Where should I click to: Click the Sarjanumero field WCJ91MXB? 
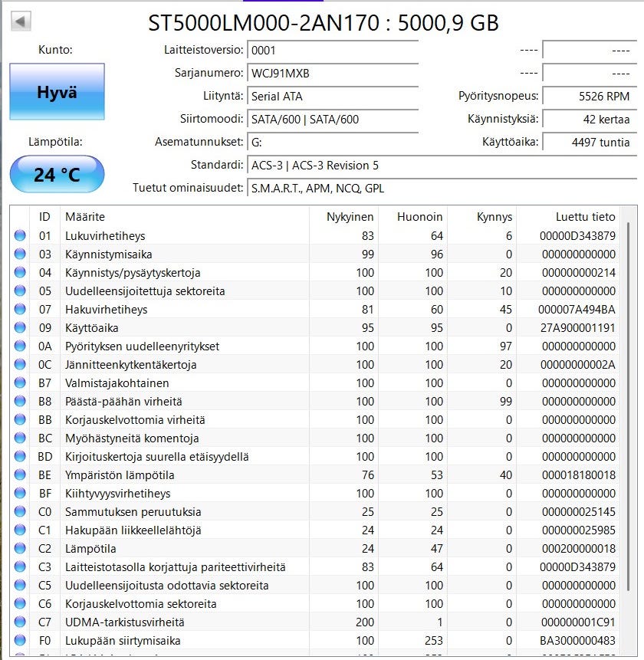click(333, 74)
